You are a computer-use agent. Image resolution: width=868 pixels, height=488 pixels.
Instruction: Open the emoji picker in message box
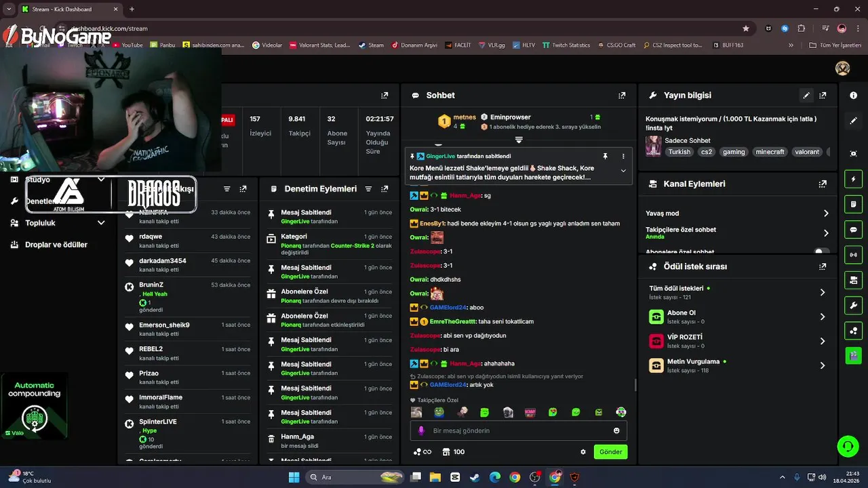click(616, 430)
